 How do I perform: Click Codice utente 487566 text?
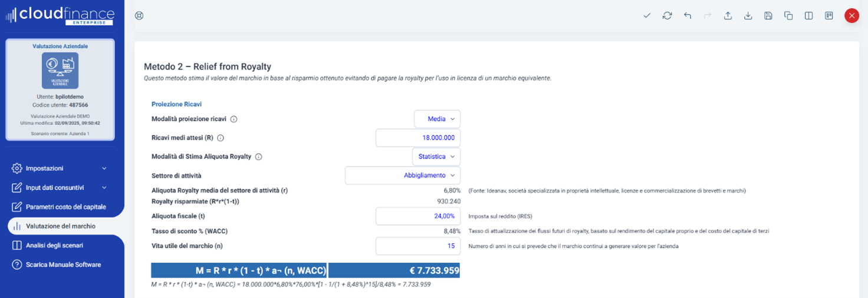point(60,105)
